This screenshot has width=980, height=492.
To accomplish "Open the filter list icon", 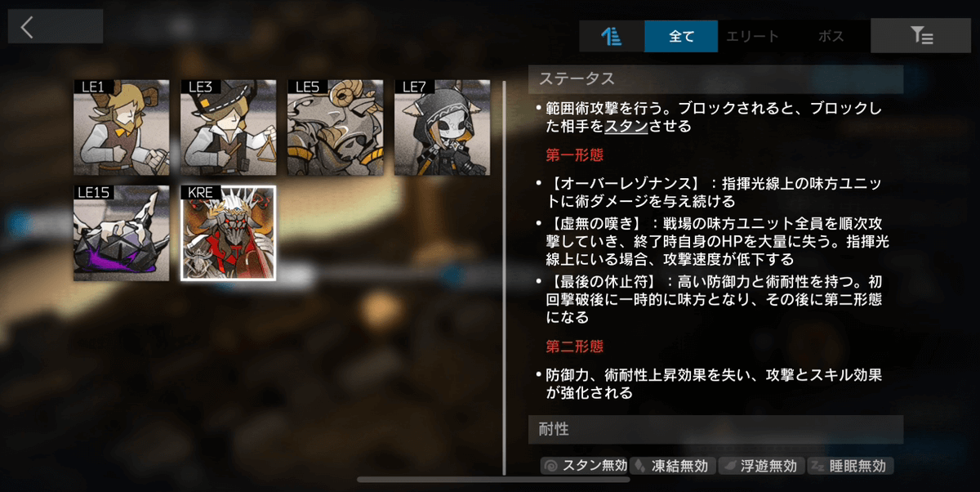I will pos(921,35).
